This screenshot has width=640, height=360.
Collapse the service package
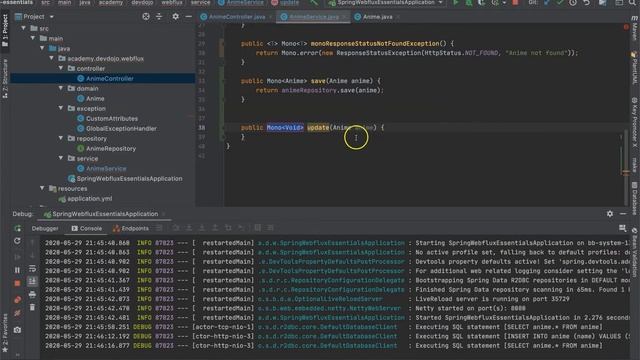click(x=61, y=158)
